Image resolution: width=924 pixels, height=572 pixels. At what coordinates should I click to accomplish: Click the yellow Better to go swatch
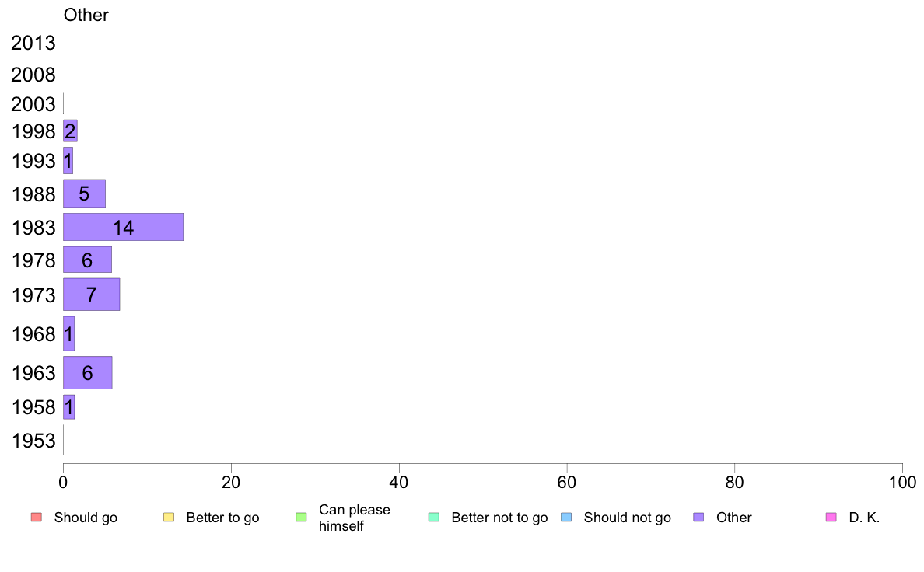tap(169, 518)
